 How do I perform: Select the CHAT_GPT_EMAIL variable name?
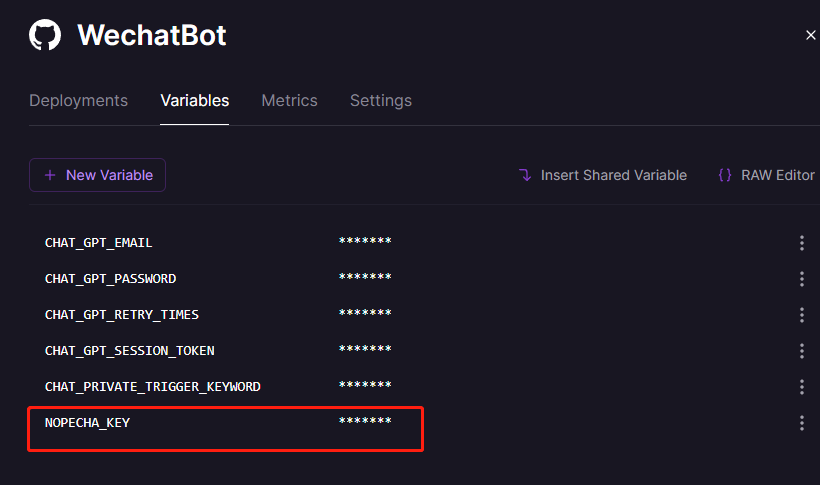click(98, 243)
